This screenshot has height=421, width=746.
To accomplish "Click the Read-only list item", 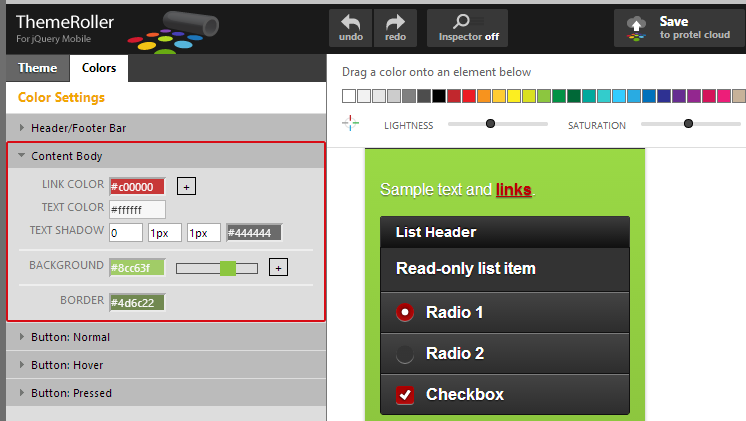I will (x=505, y=269).
